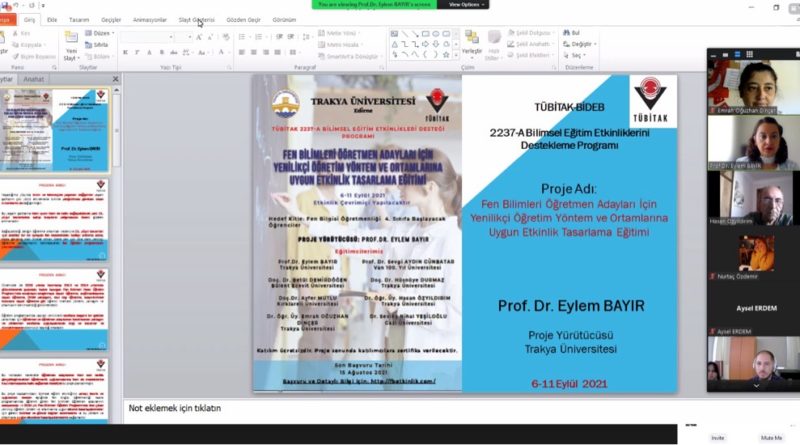Click the shapes gallery expand-more arrow

[x=456, y=55]
